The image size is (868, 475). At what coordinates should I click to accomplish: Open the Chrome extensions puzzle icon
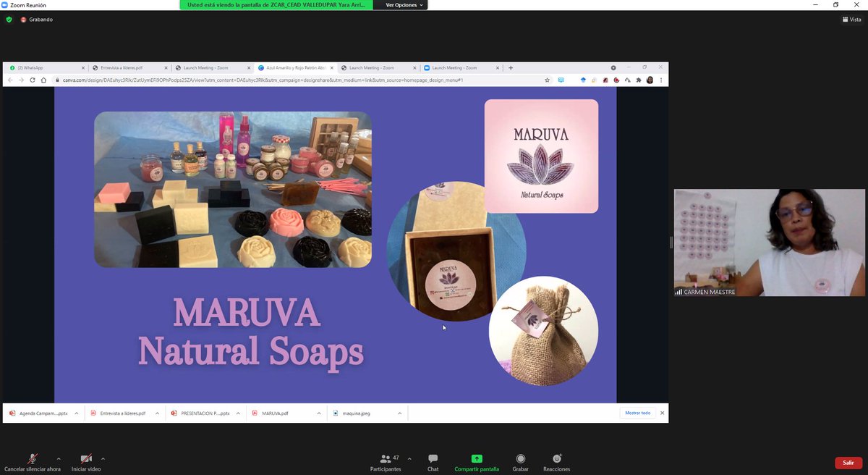(639, 80)
